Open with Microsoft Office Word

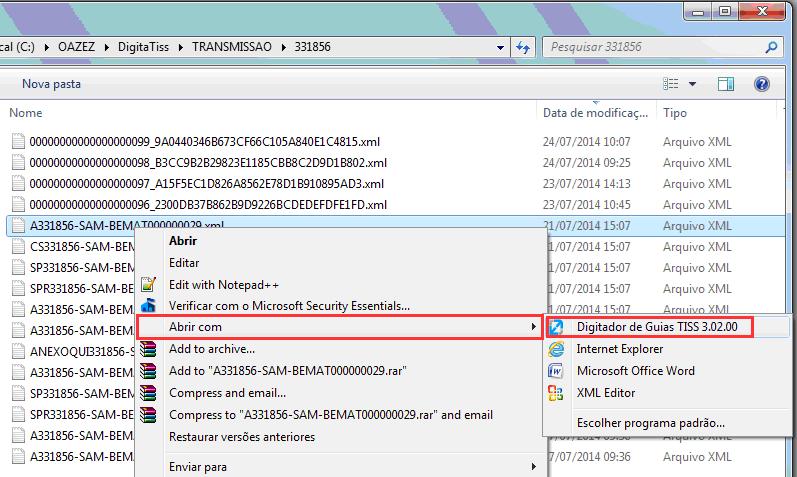coord(635,371)
